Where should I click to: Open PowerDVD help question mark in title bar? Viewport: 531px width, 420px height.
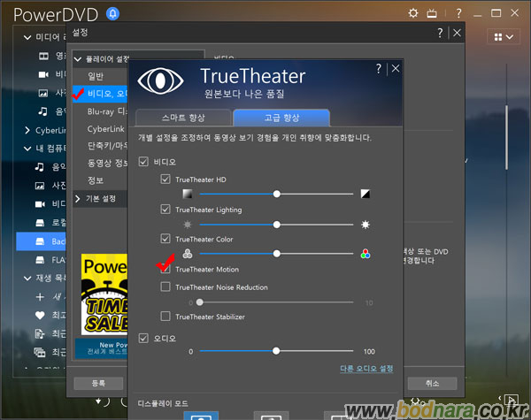click(x=458, y=13)
